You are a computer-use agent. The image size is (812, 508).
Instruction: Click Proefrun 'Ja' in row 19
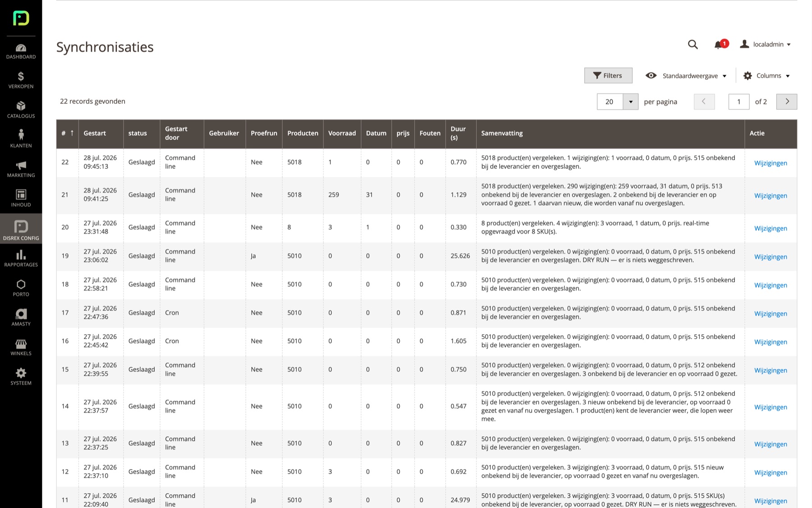tap(253, 256)
